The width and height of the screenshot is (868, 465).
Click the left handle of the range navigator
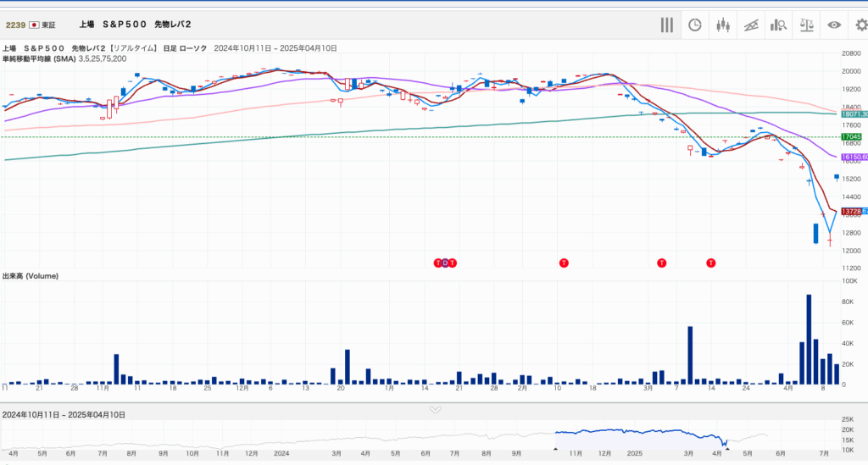tap(555, 449)
